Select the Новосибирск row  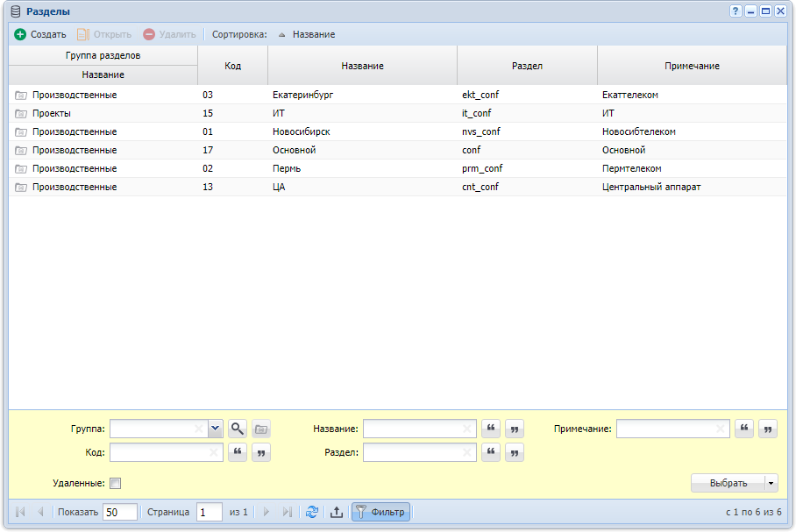(397, 132)
